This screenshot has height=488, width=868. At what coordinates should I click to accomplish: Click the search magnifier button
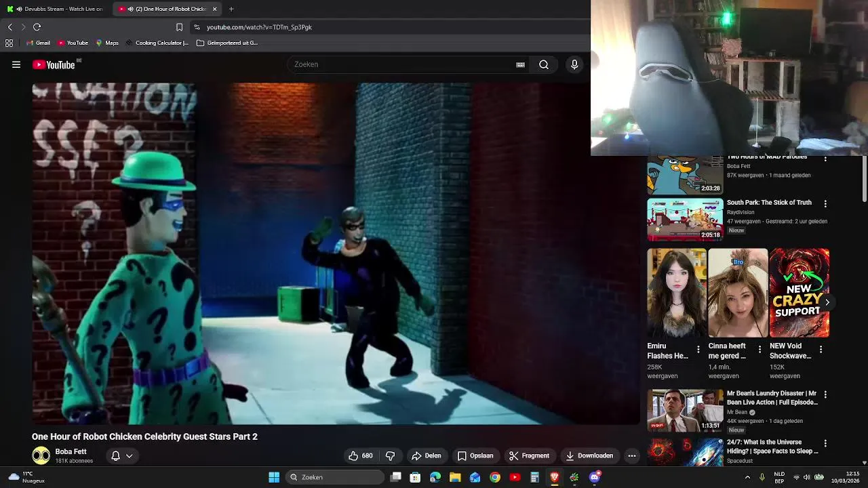[x=544, y=64]
